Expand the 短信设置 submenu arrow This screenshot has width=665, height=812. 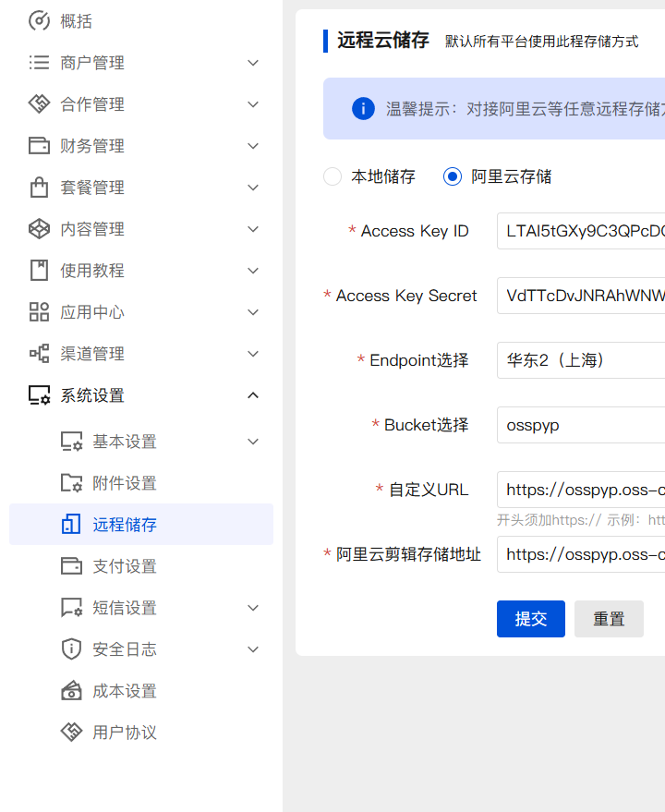[253, 608]
